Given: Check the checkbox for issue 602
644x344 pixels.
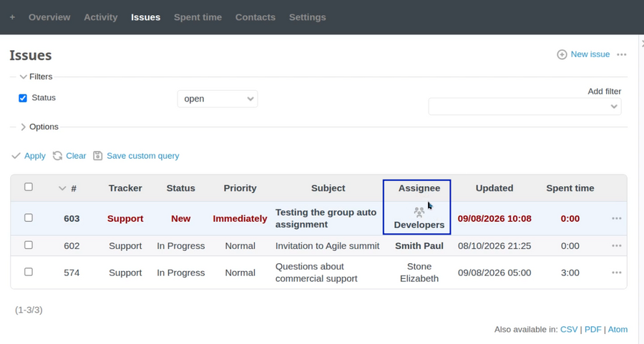Looking at the screenshot, I should [29, 245].
